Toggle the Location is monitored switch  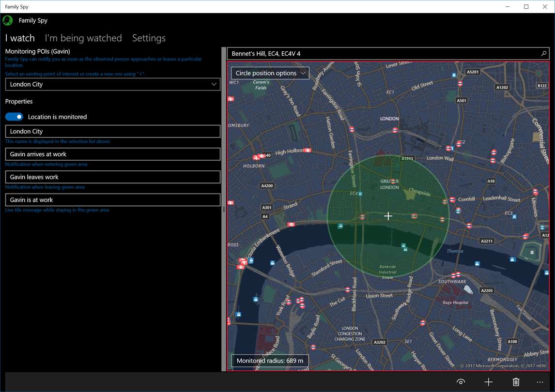click(14, 117)
